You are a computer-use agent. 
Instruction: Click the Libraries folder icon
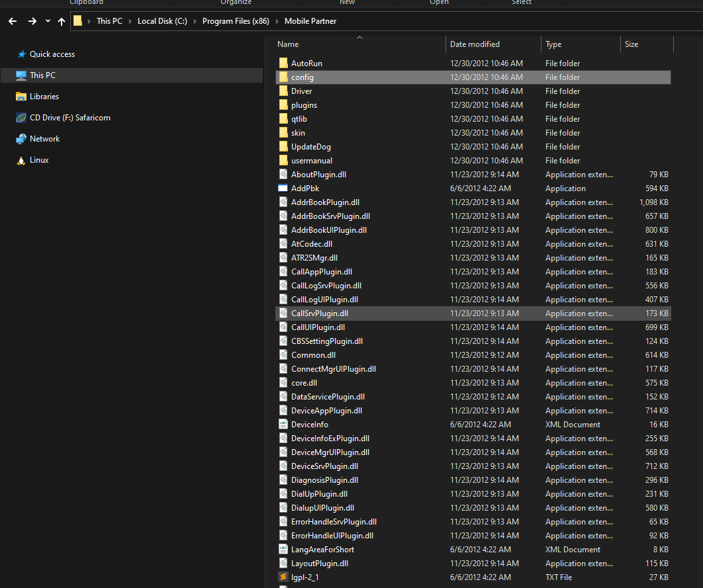pos(21,97)
